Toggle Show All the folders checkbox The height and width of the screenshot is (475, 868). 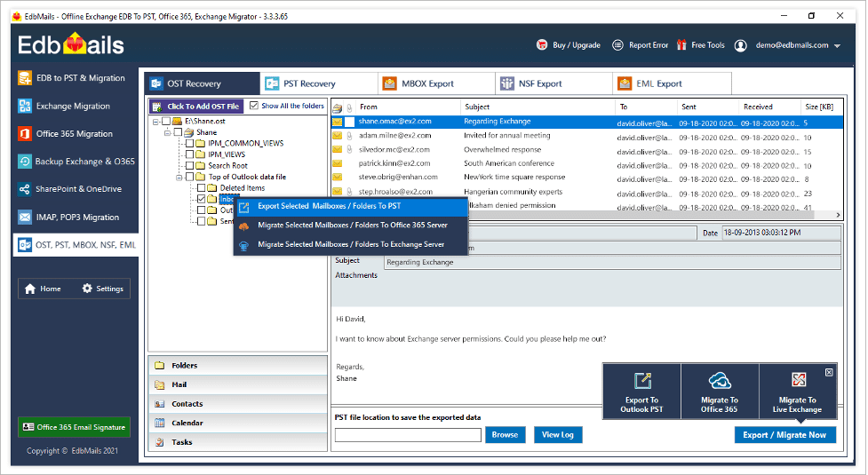click(x=254, y=106)
